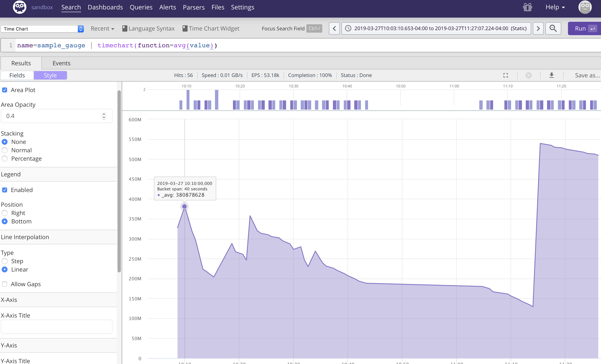Click the owl logo icon

pos(19,7)
